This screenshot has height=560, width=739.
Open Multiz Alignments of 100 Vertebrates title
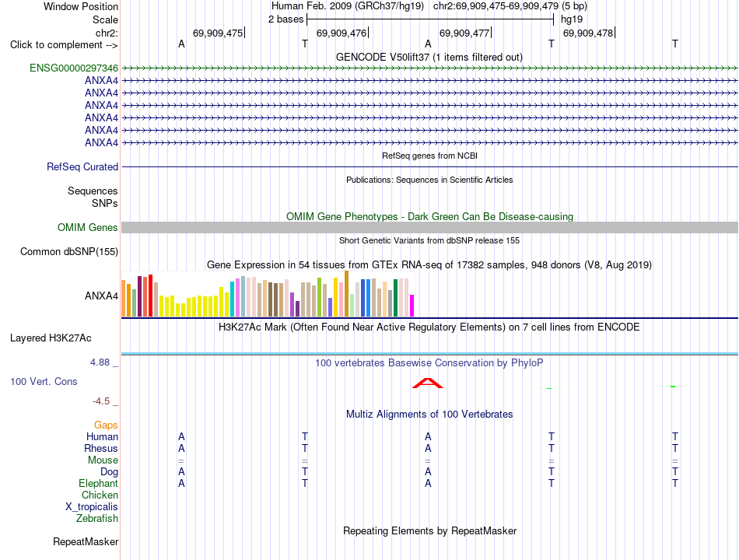[x=429, y=415]
